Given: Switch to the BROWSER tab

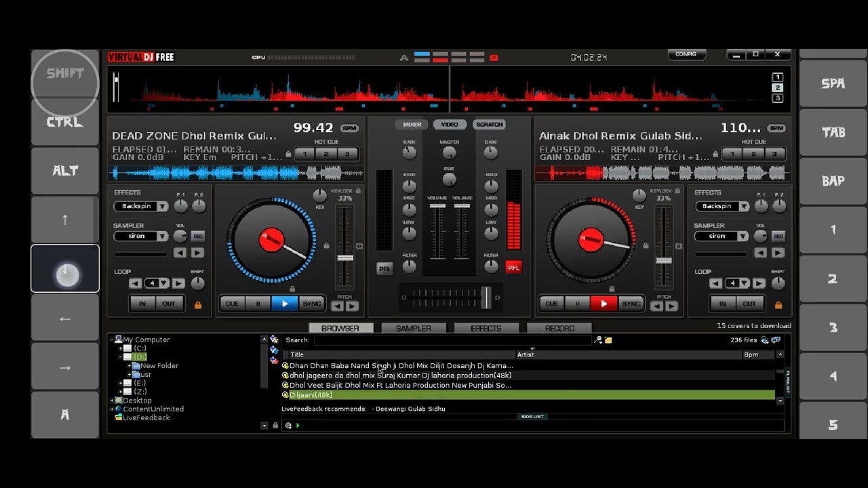Looking at the screenshot, I should pos(340,328).
